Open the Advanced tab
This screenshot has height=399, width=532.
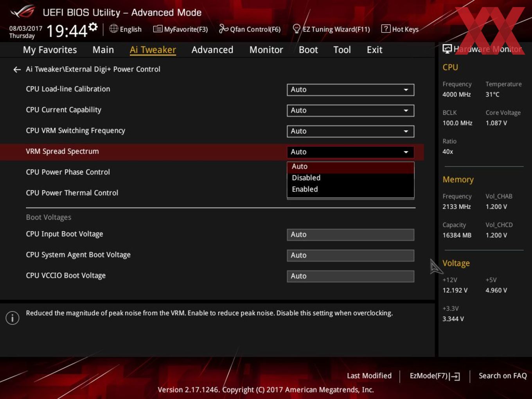pos(212,50)
